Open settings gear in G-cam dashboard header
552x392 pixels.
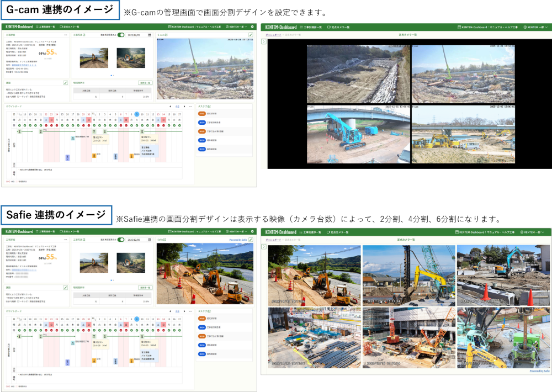click(x=252, y=27)
